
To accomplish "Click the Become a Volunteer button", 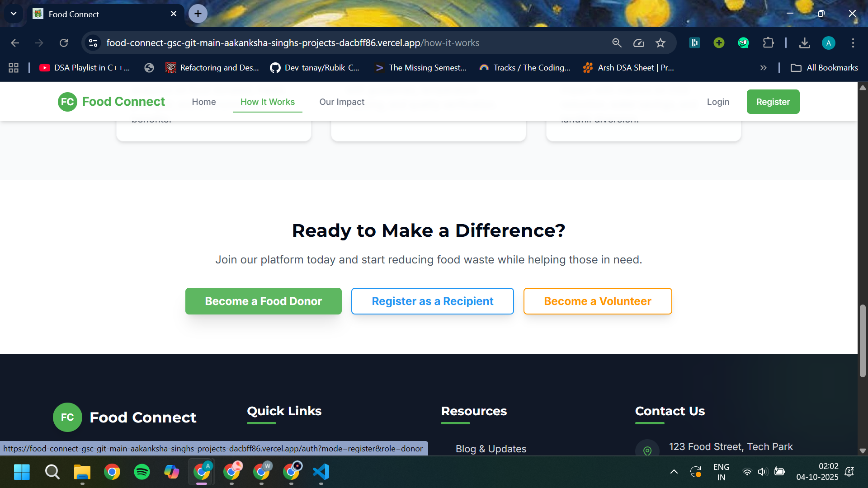I will coord(598,301).
